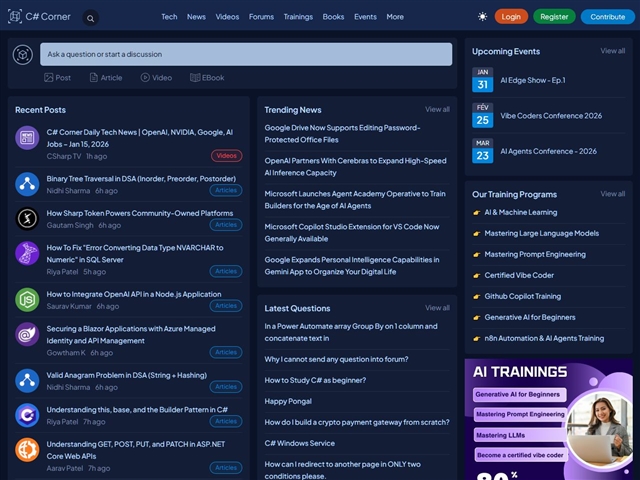Click the C# Corner logo icon
This screenshot has width=640, height=480.
click(x=15, y=17)
